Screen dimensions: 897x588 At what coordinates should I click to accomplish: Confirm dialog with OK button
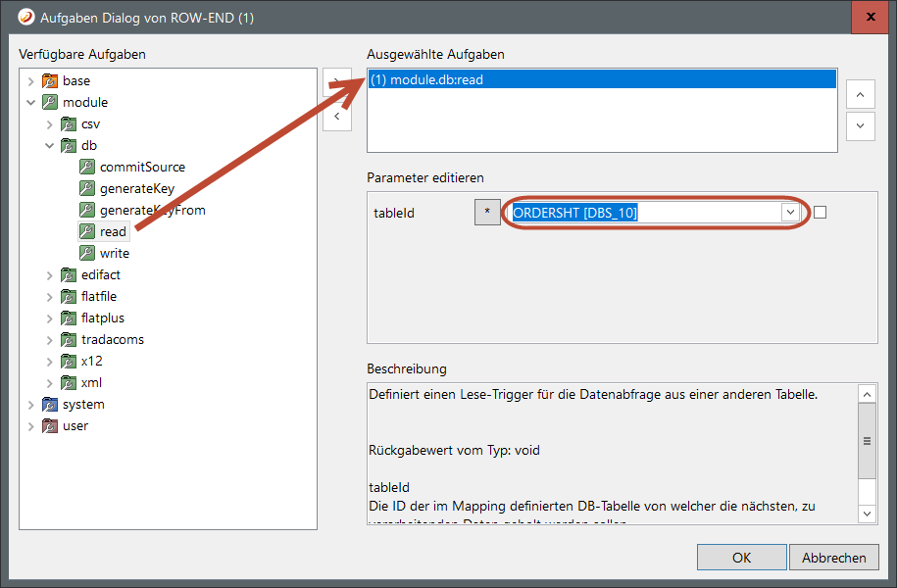tap(741, 558)
